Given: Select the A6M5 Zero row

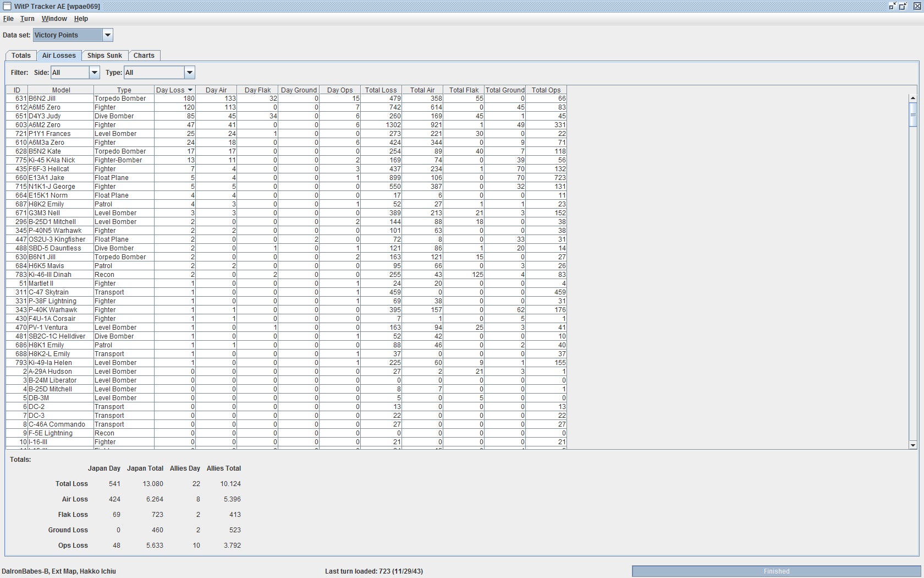Looking at the screenshot, I should pos(286,107).
